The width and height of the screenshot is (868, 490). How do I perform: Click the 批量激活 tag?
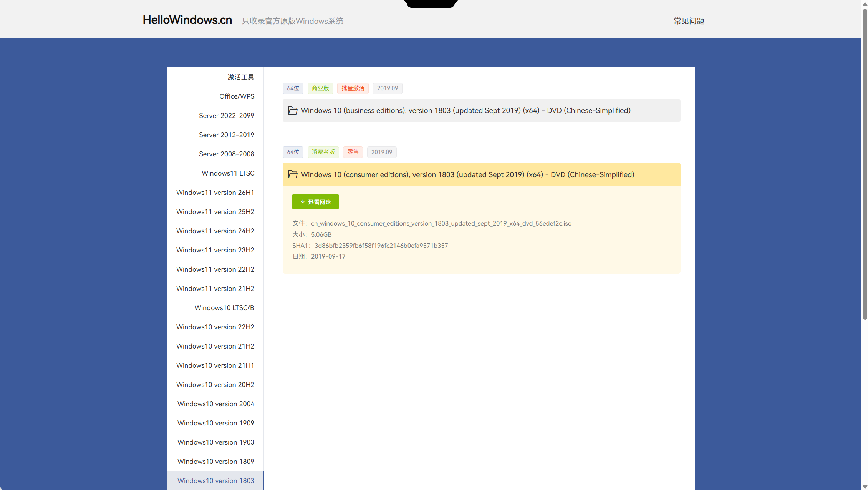click(x=353, y=88)
